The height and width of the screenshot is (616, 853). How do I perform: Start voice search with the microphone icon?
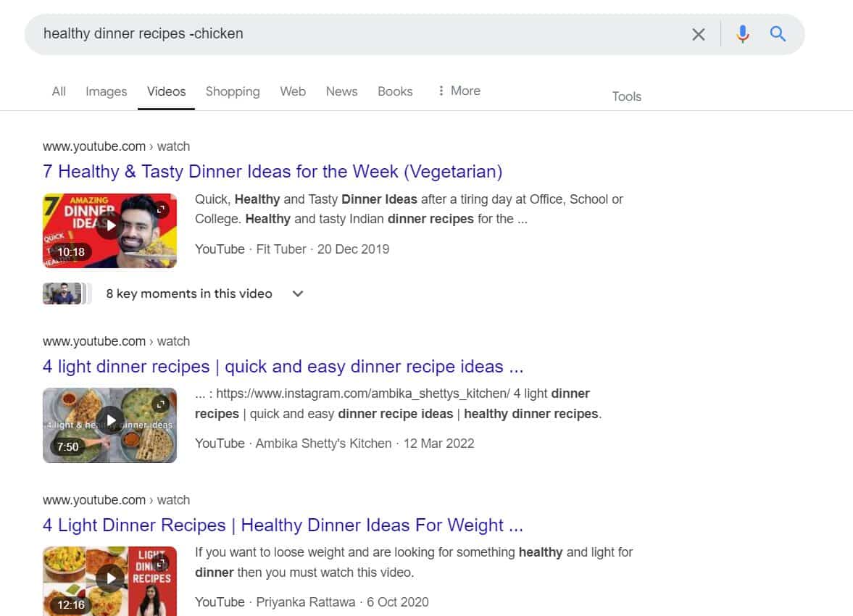click(x=742, y=34)
